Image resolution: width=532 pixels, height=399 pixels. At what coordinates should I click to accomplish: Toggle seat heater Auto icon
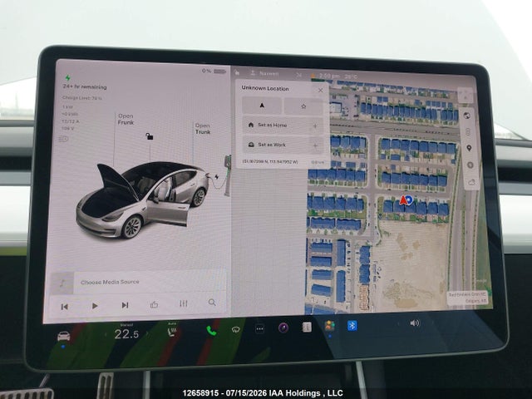coord(172,331)
